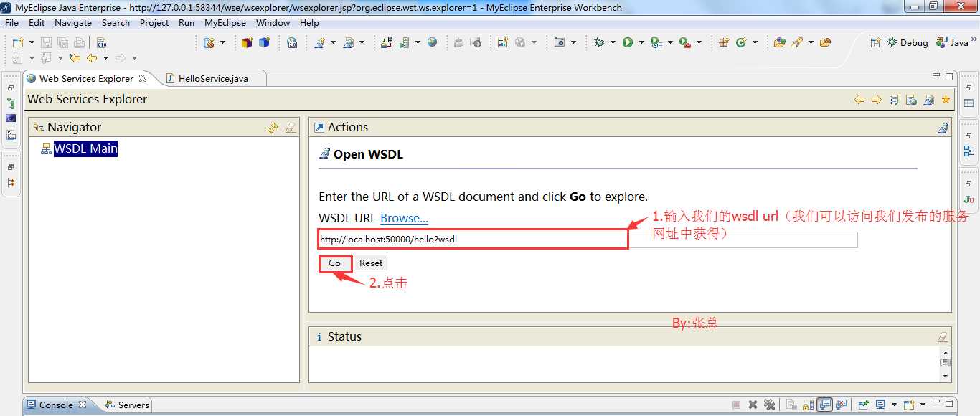Click the Reset button

point(371,263)
